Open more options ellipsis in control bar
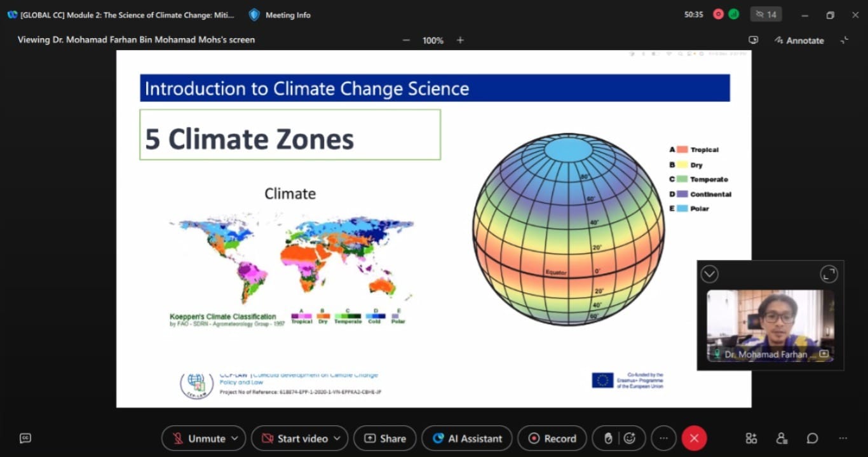 pyautogui.click(x=664, y=438)
